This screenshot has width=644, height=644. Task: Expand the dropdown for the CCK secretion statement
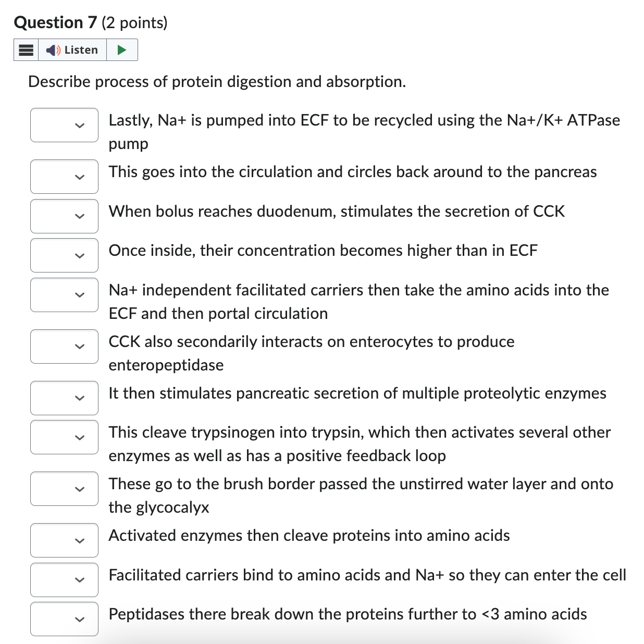[64, 216]
